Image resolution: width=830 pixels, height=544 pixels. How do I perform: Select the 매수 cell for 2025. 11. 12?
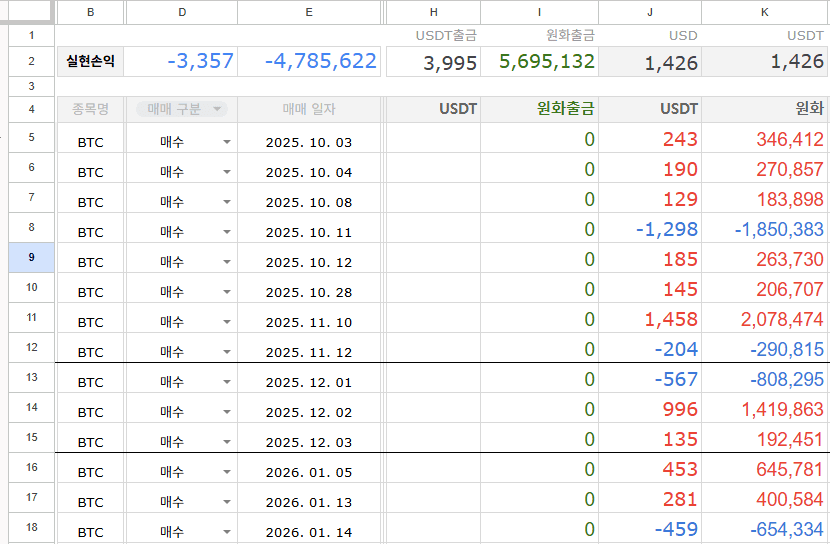click(x=182, y=348)
